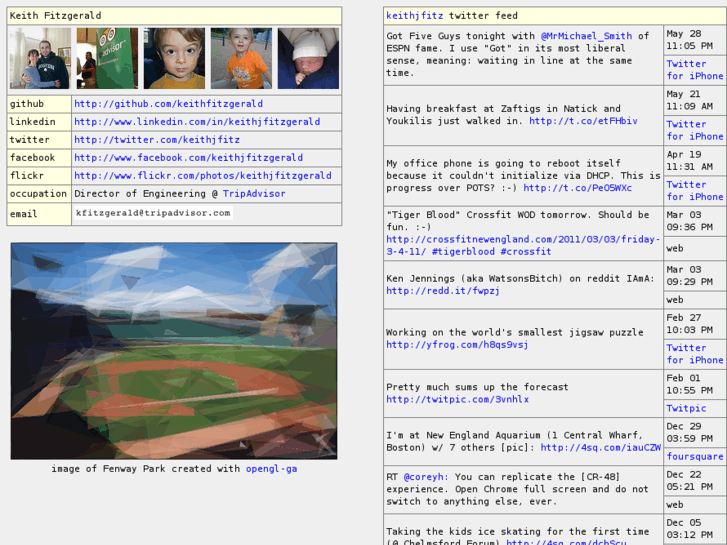
Task: Open the redd.it/fwpzj link
Action: click(x=443, y=291)
